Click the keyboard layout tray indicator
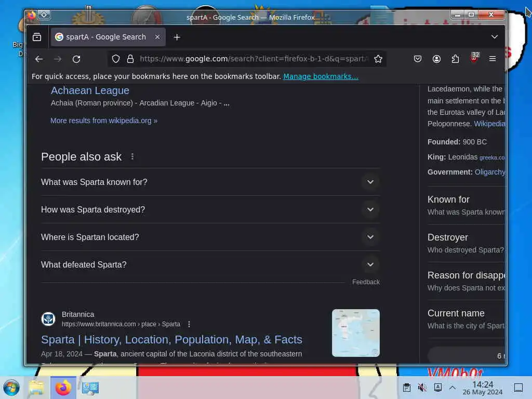This screenshot has height=399, width=532. click(437, 388)
